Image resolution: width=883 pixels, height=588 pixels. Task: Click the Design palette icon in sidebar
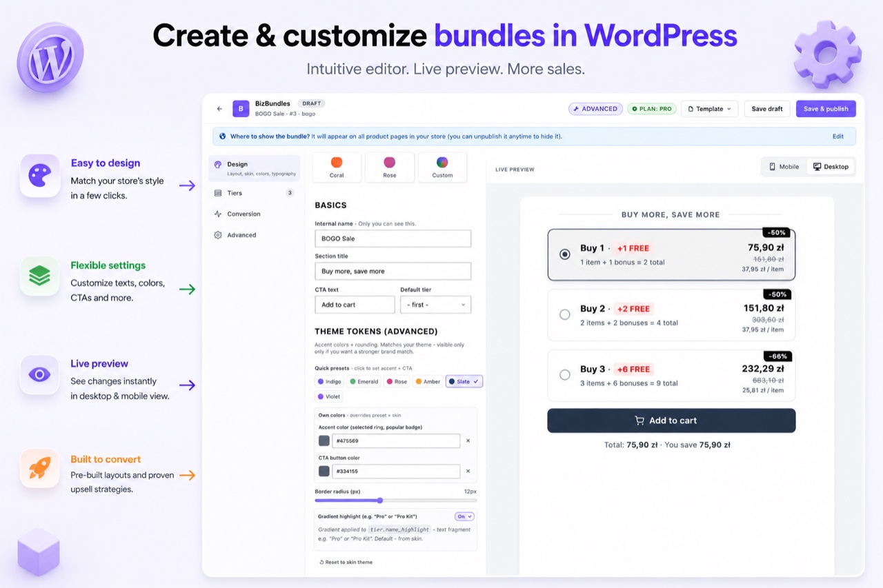point(218,165)
